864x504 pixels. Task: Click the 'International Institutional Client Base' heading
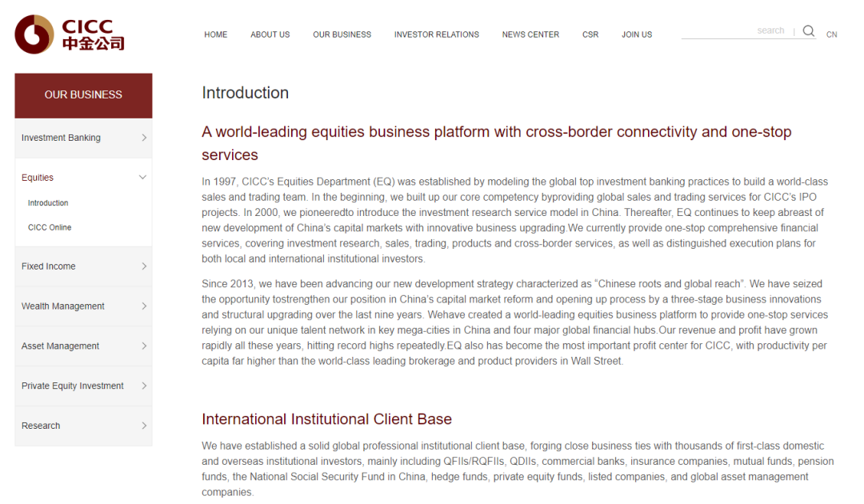tap(326, 419)
